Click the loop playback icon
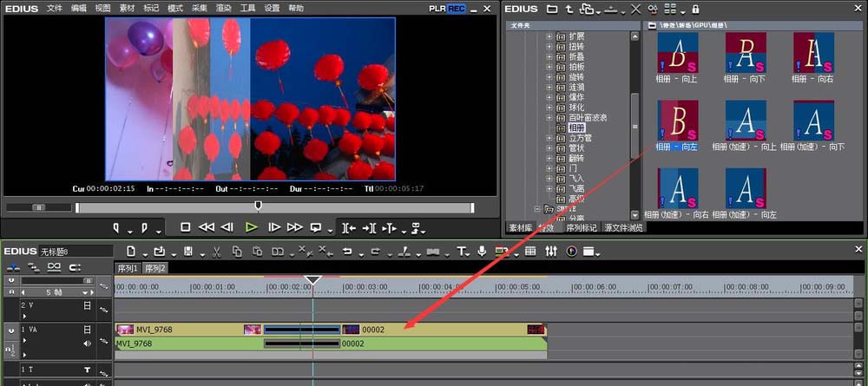Screen dimensions: 868x386 coord(316,227)
